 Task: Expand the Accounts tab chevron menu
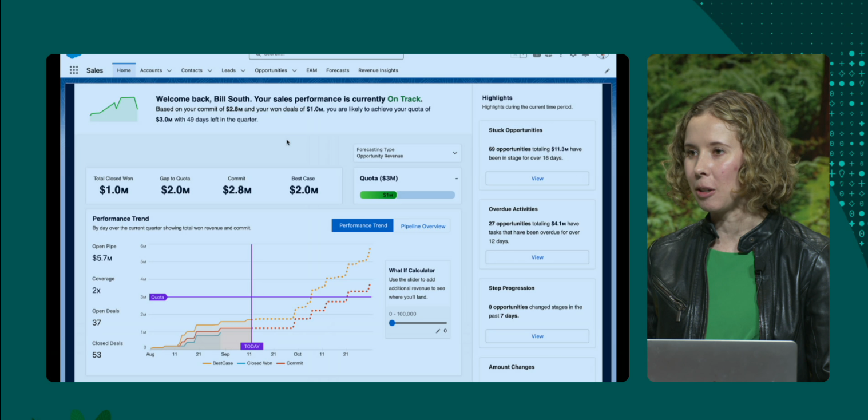tap(169, 71)
